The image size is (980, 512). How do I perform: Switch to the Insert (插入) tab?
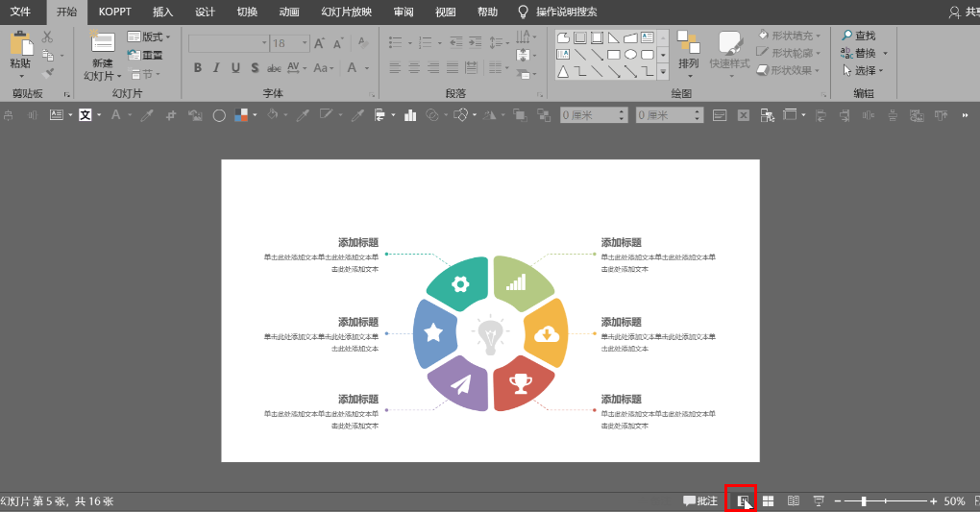pos(163,12)
